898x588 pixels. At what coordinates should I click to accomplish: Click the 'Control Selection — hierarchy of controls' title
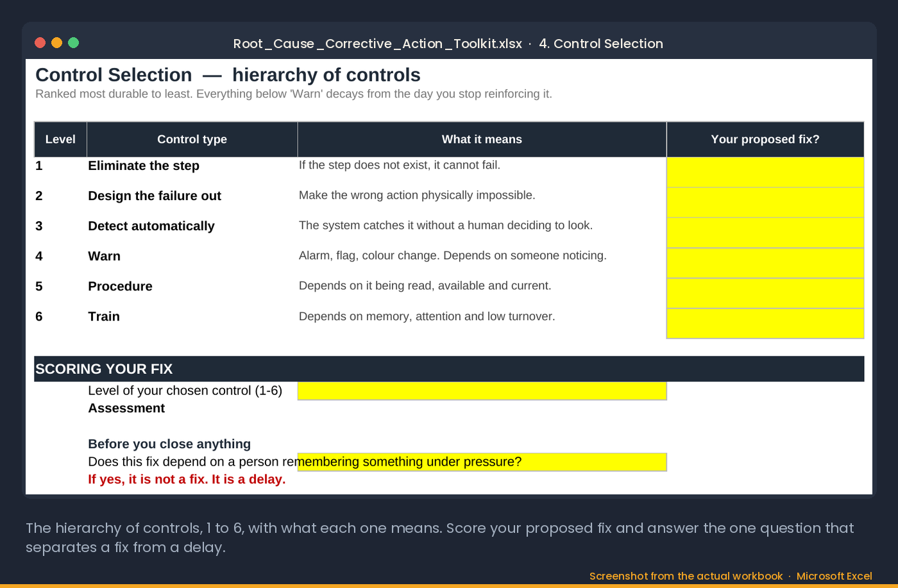click(x=228, y=75)
